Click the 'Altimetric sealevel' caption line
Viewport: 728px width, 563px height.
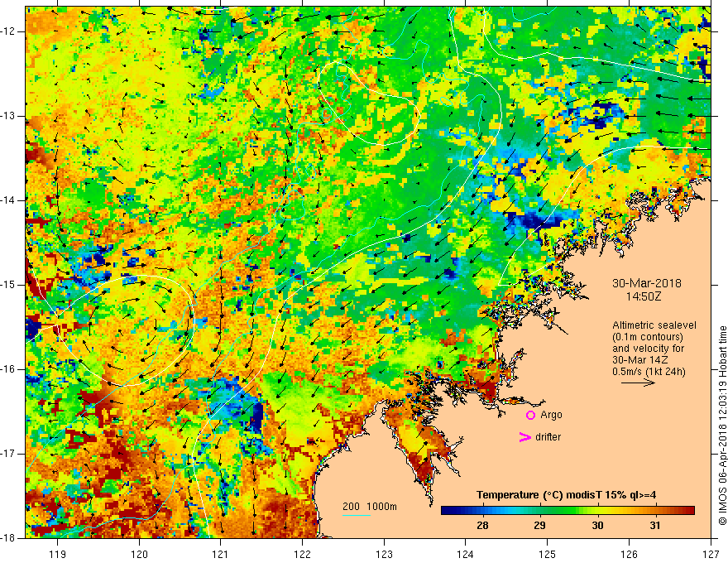(654, 325)
